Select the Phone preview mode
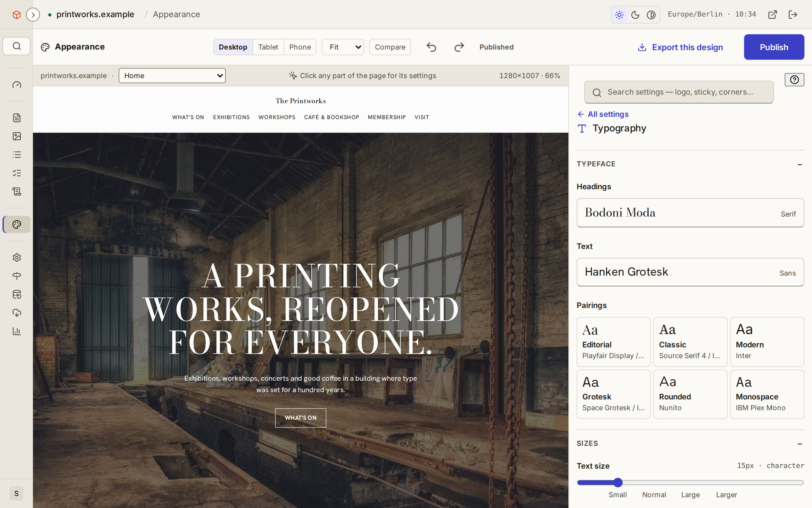 click(x=300, y=47)
